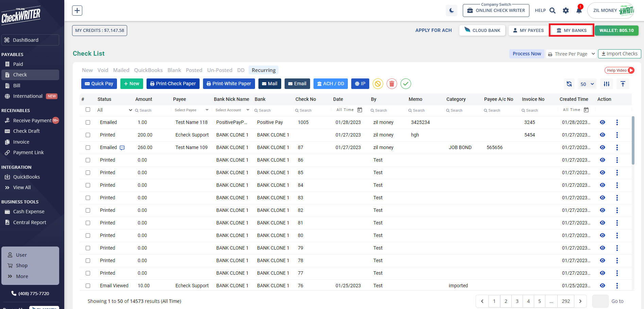
Task: Click the ACH / DD button
Action: click(x=331, y=84)
